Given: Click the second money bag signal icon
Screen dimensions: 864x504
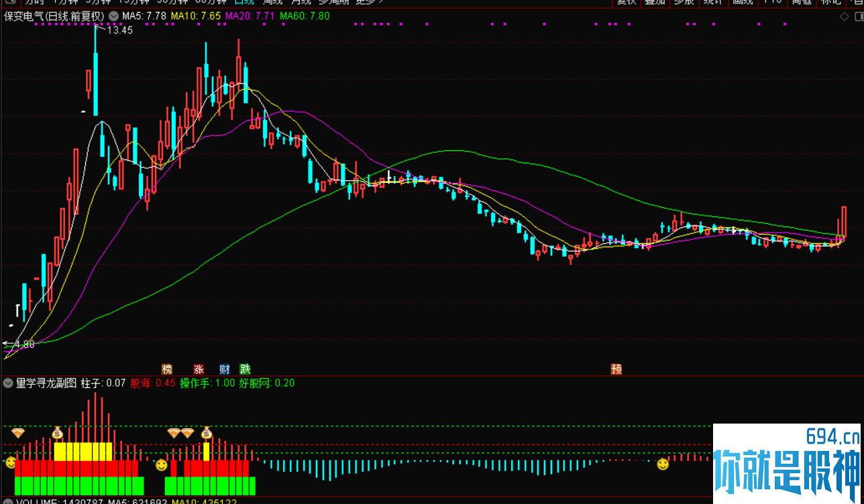Looking at the screenshot, I should click(207, 433).
